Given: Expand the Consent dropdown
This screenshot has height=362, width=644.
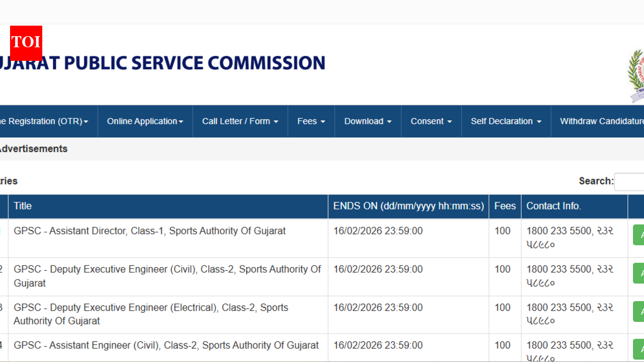Looking at the screenshot, I should coord(431,121).
